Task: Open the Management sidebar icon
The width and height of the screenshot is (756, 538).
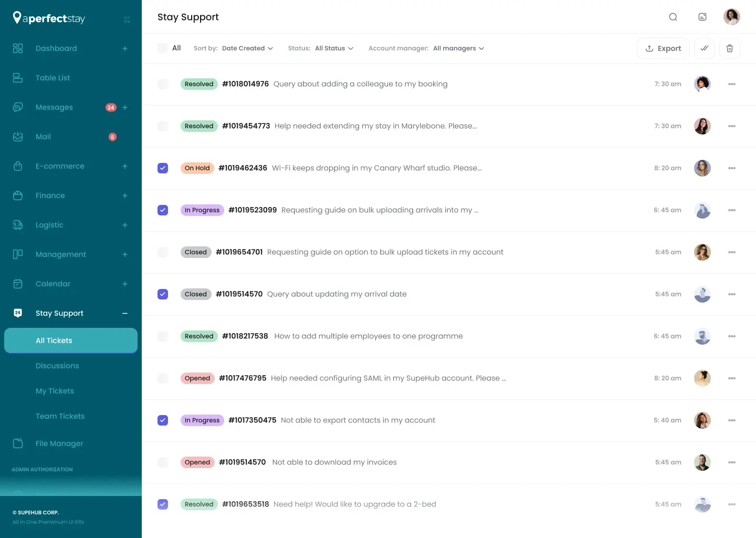Action: point(18,254)
